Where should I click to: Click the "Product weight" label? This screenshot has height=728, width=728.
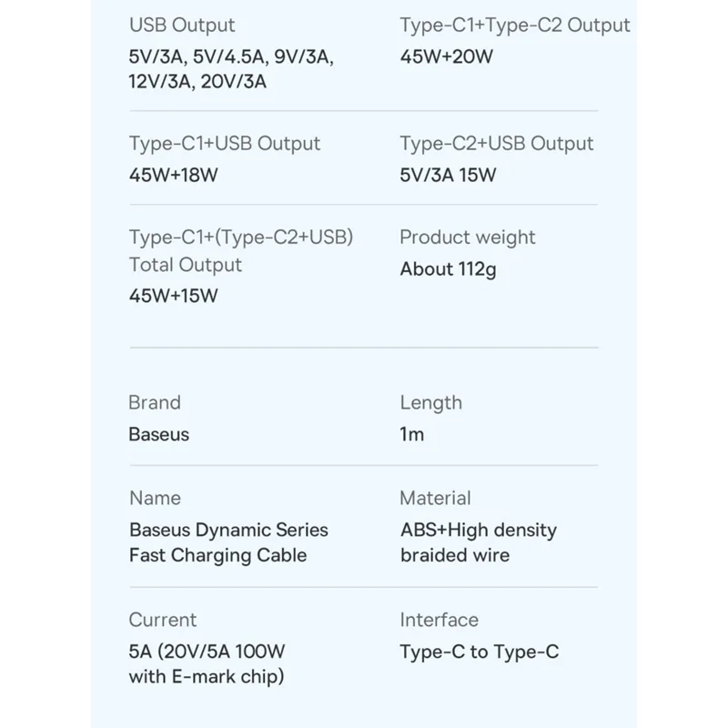click(467, 238)
